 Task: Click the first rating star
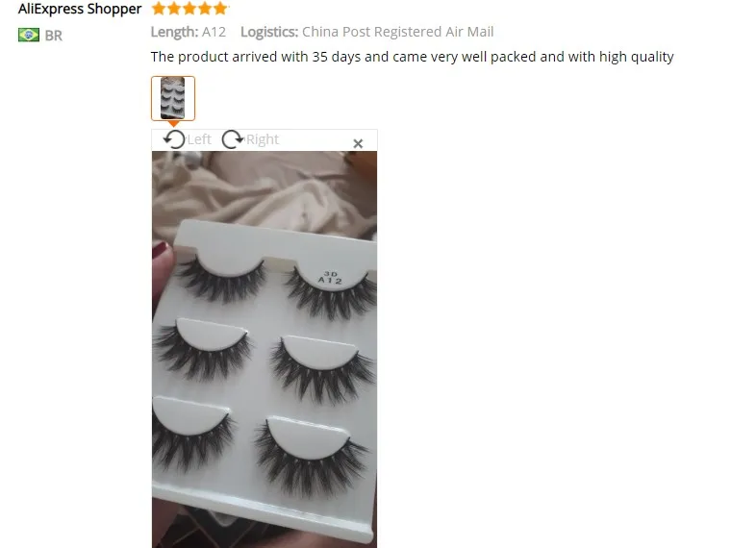(159, 9)
